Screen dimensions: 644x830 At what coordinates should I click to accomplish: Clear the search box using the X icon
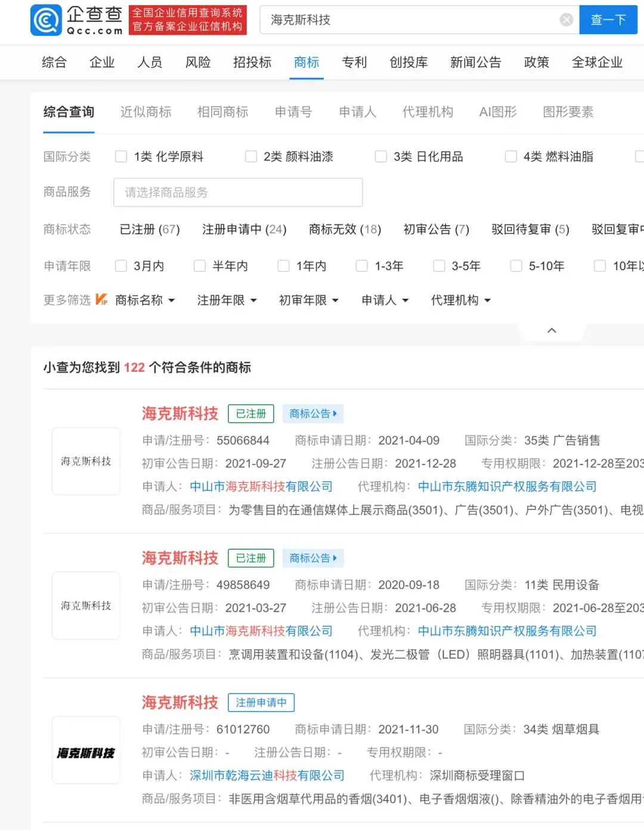coord(565,20)
